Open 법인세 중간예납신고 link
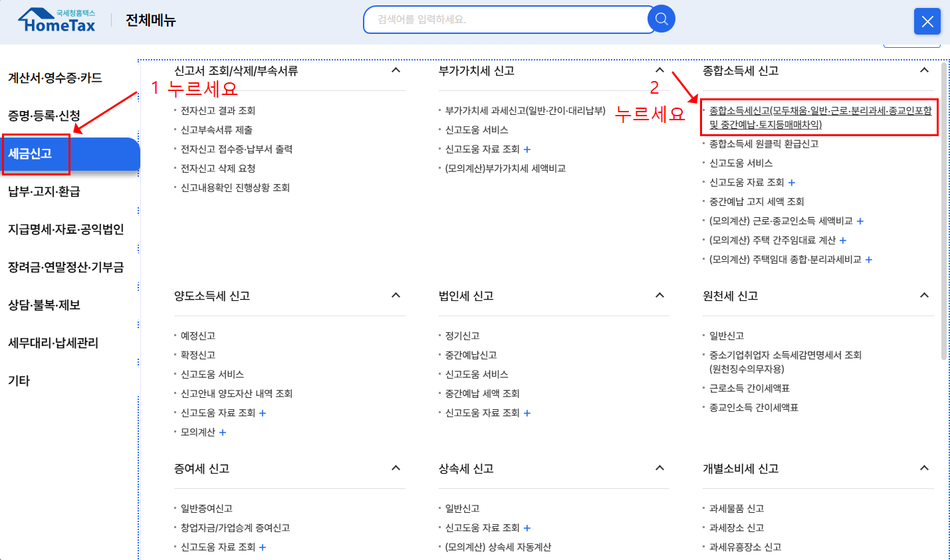This screenshot has height=560, width=950. point(471,355)
